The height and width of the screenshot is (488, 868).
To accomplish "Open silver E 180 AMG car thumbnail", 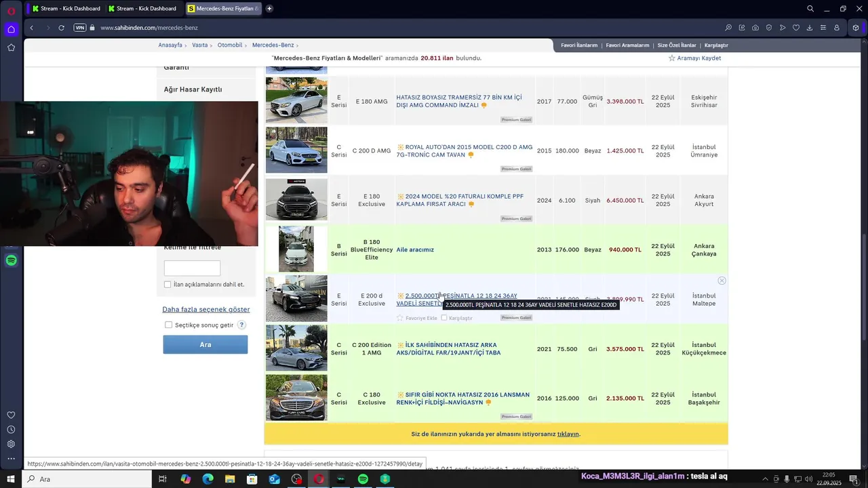I will pos(296,100).
